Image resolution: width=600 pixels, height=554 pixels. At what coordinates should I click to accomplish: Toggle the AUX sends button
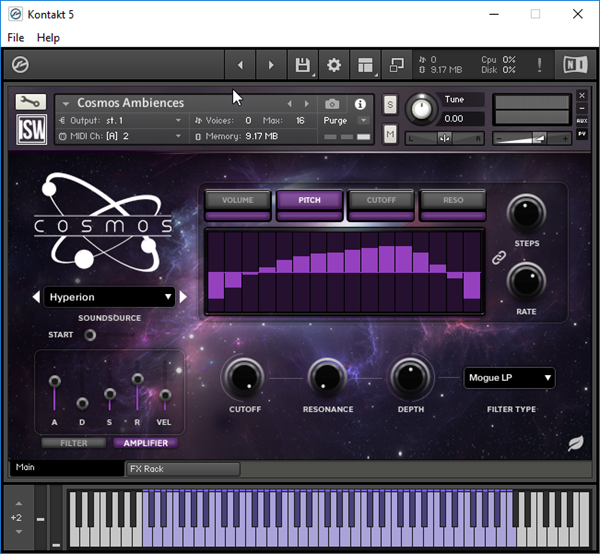[x=582, y=121]
